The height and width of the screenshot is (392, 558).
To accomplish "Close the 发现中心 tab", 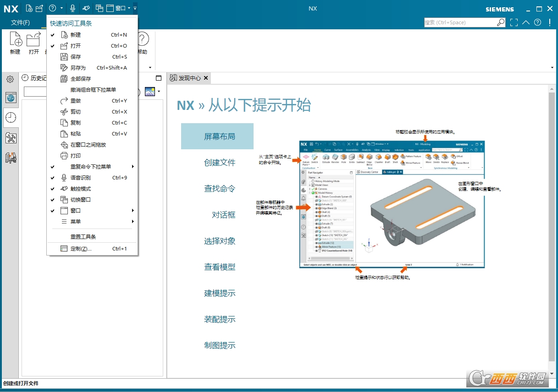I will coord(206,78).
